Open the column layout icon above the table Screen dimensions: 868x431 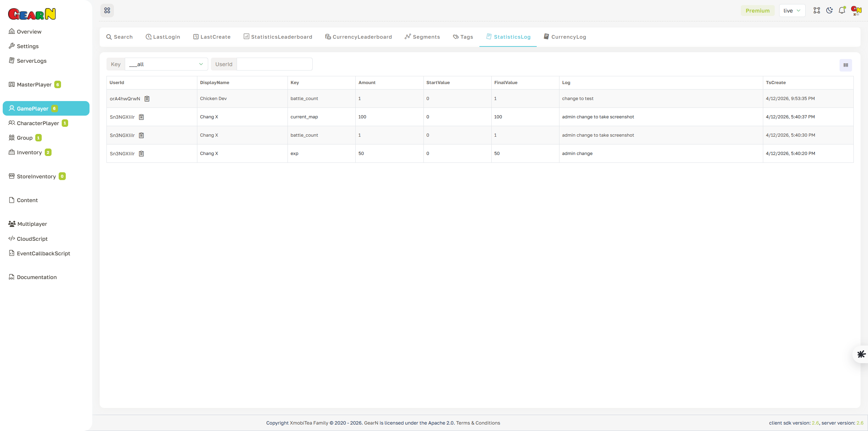pyautogui.click(x=845, y=65)
